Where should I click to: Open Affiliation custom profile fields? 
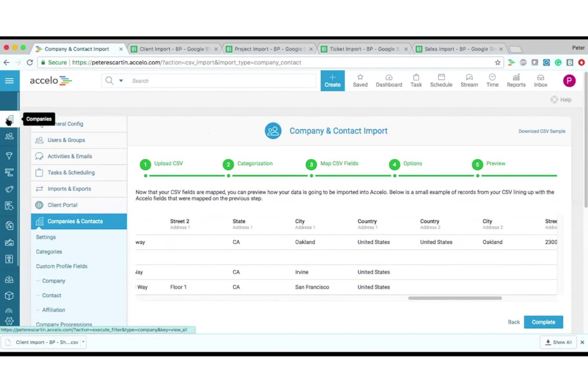pos(54,310)
